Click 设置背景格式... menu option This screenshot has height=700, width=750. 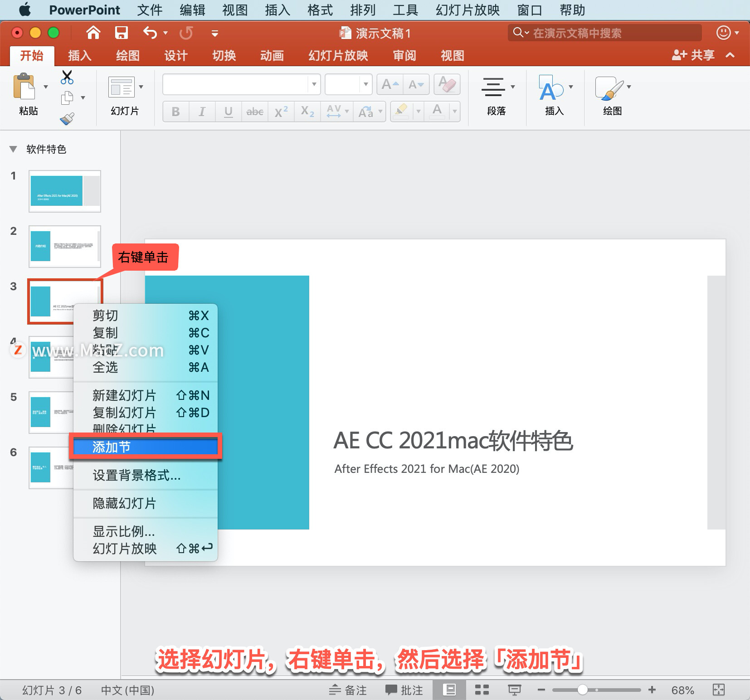(145, 475)
